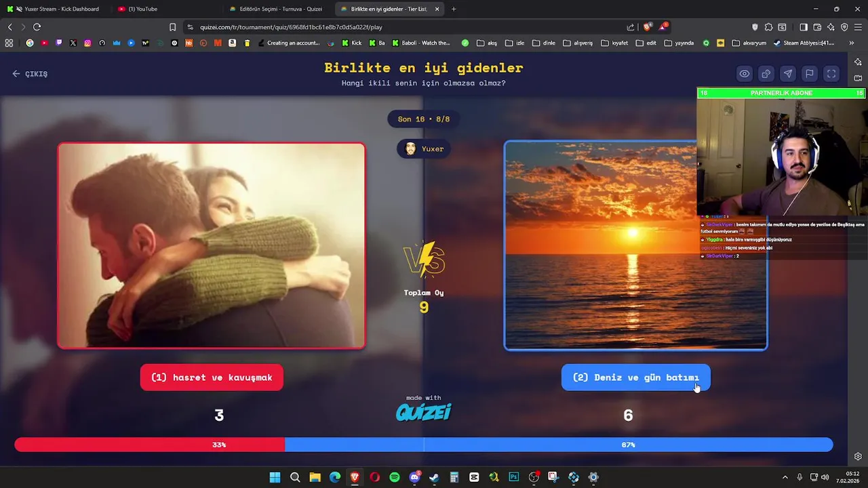Image resolution: width=868 pixels, height=488 pixels.
Task: Expand the kıyafet bookmarks folder
Action: [x=614, y=43]
